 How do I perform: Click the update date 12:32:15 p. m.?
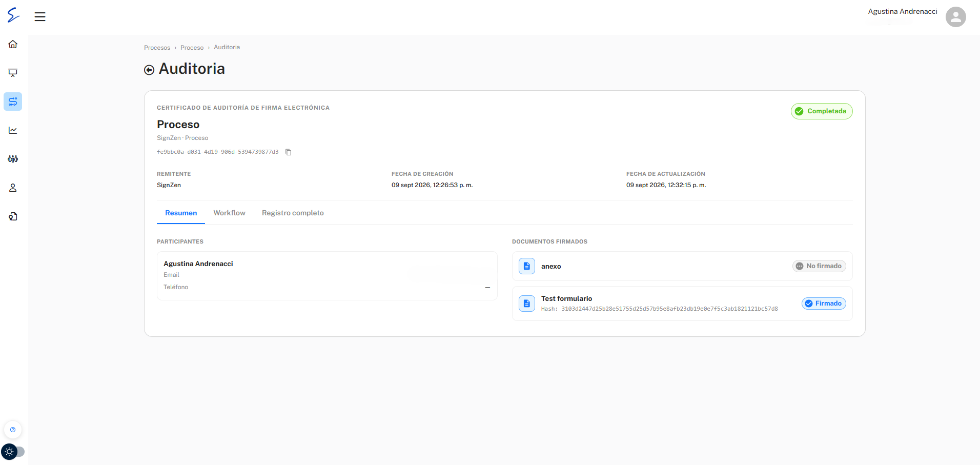pos(666,185)
